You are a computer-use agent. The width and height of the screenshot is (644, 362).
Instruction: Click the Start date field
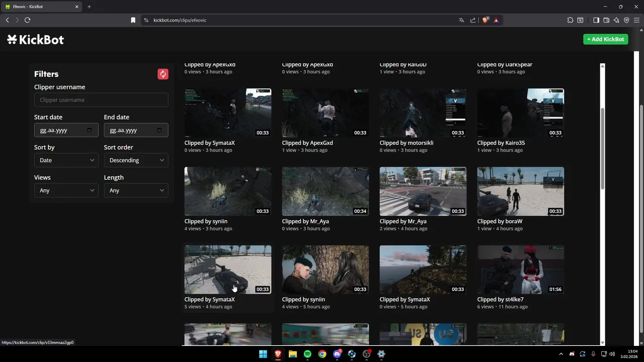click(x=66, y=130)
